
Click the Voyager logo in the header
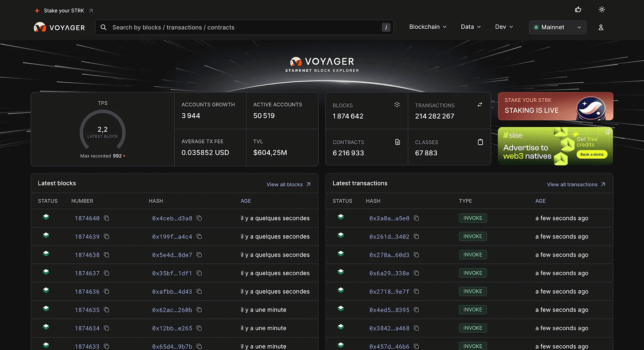(59, 27)
